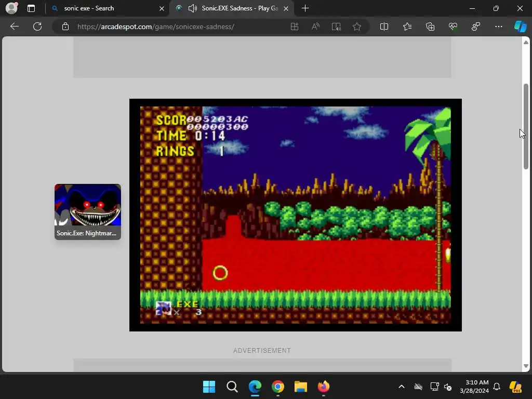Open the Settings and more menu
Image resolution: width=532 pixels, height=399 pixels.
[498, 26]
